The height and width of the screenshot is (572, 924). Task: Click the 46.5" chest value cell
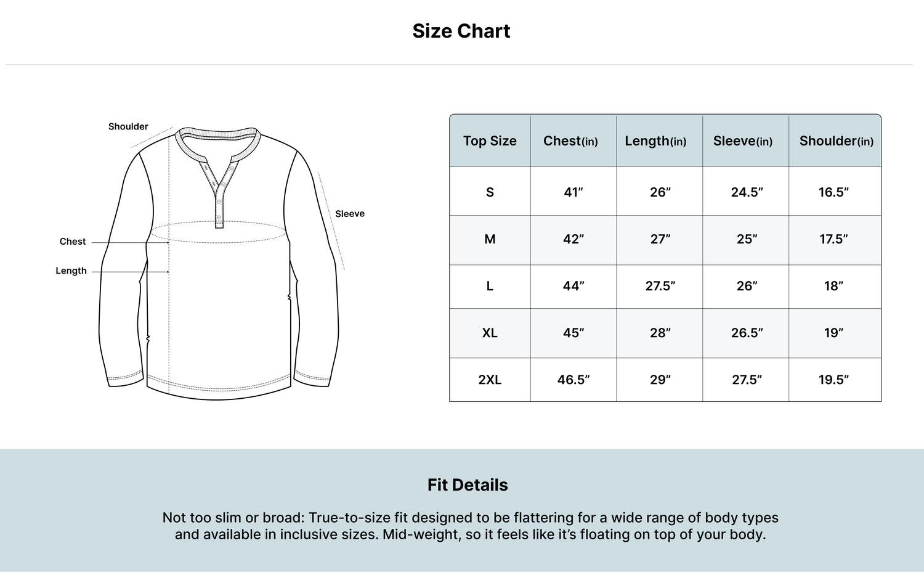(573, 380)
